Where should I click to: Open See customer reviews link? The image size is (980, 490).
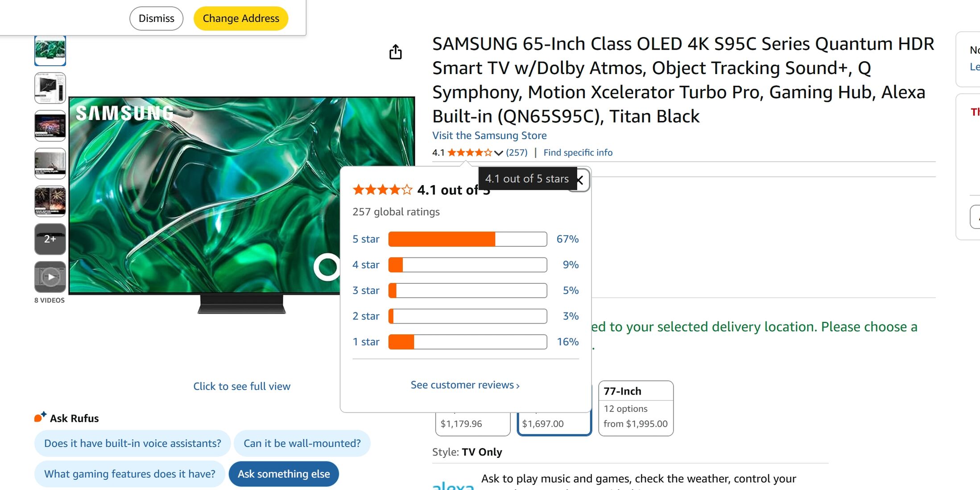click(465, 385)
